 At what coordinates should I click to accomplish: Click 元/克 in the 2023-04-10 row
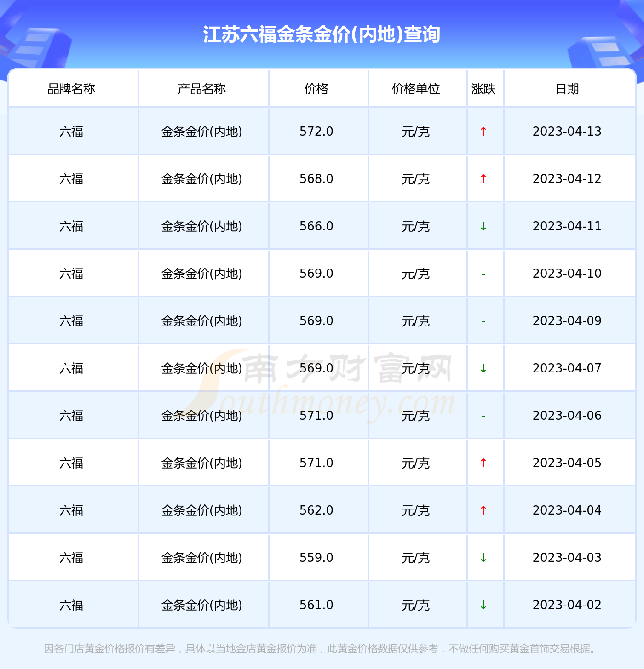416,274
